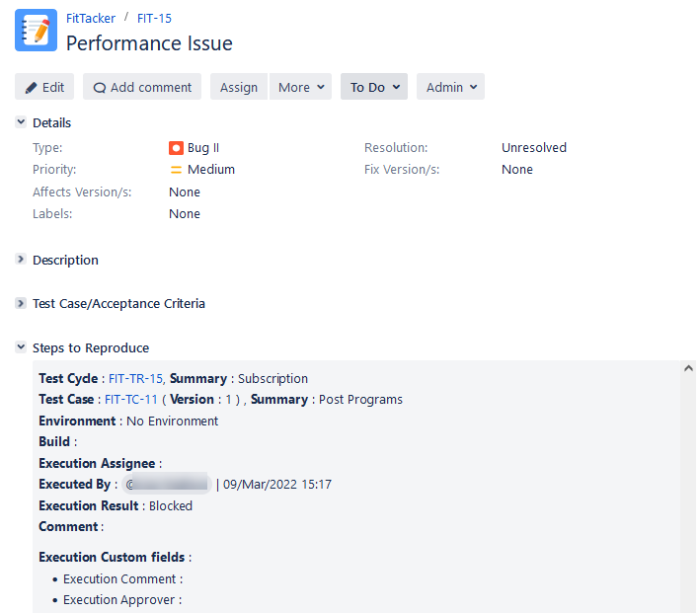Click 'No Environment' text

coord(173,421)
